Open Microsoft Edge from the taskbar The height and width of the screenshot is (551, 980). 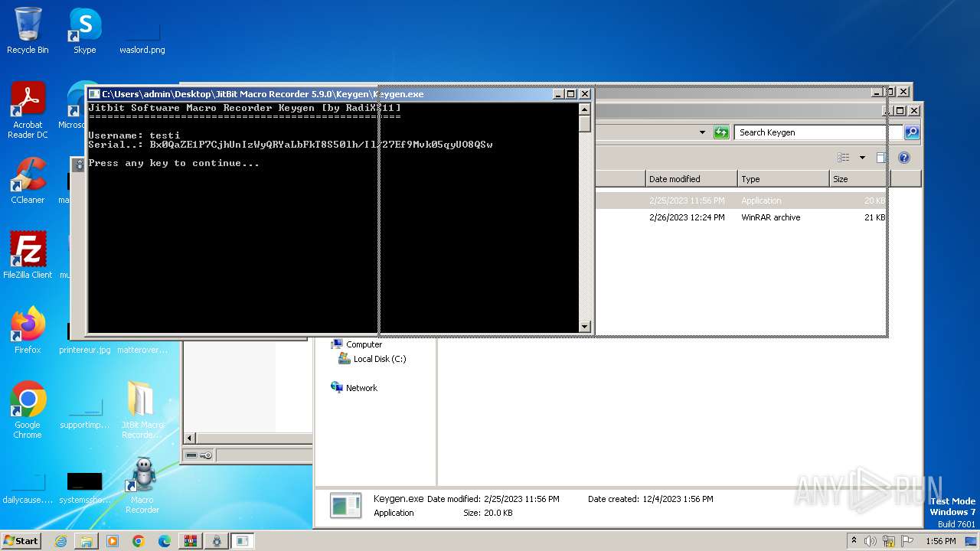pyautogui.click(x=165, y=541)
